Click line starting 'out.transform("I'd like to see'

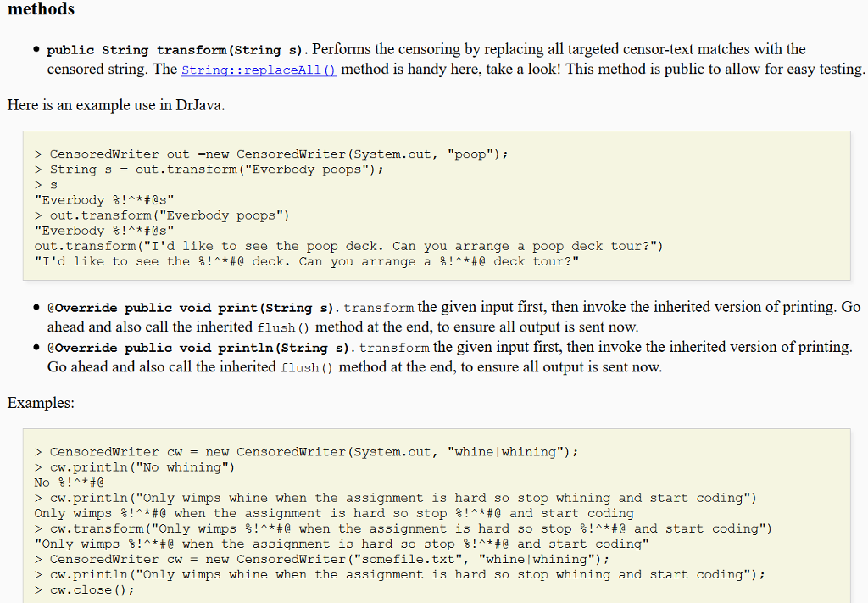pyautogui.click(x=348, y=247)
